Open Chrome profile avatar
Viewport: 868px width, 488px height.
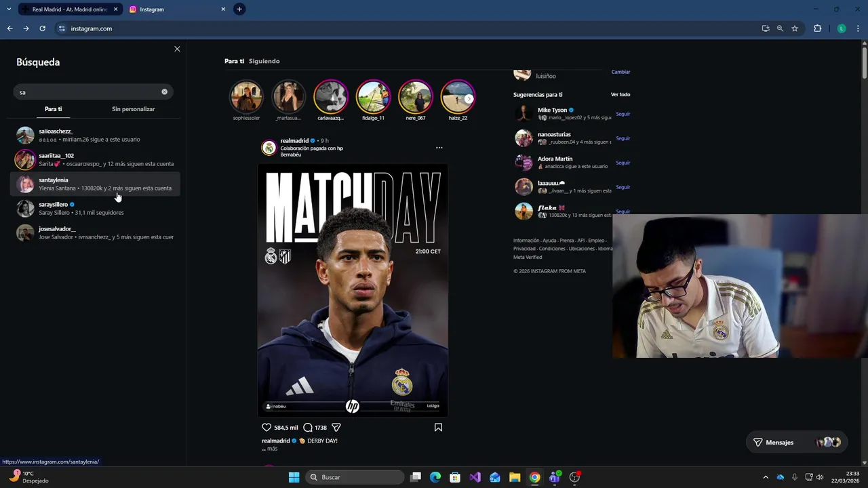pyautogui.click(x=842, y=28)
